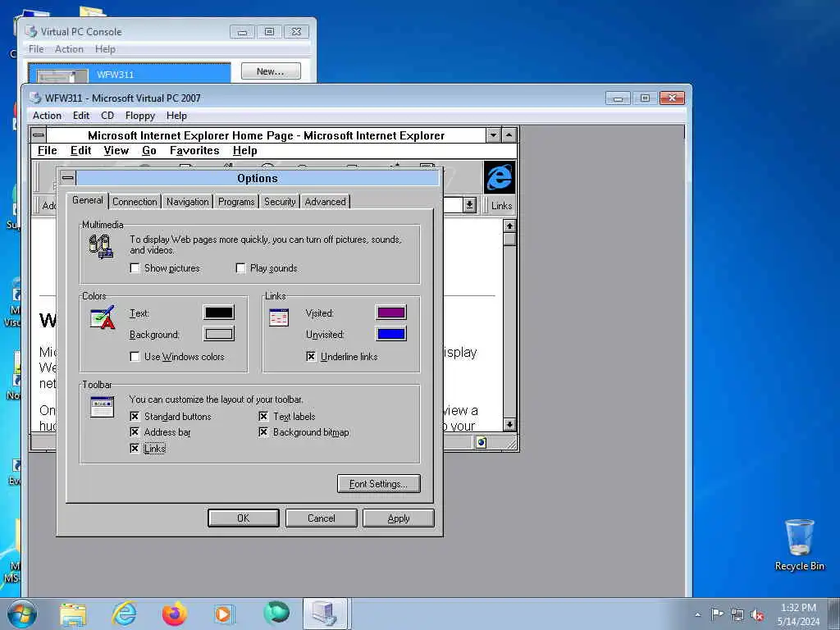840x630 pixels.
Task: Click IE window maximize up-arrow button
Action: tap(509, 135)
